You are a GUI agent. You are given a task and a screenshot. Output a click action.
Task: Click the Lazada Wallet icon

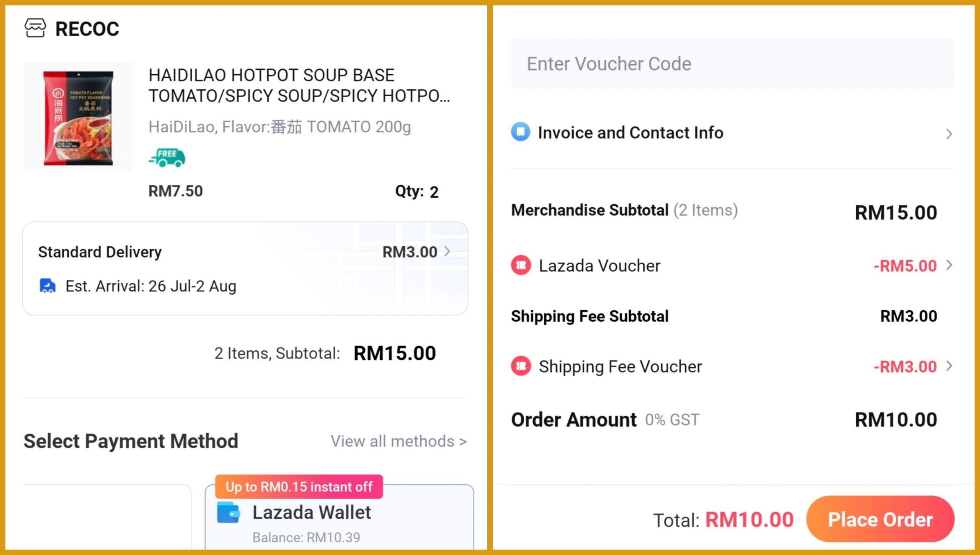[229, 512]
